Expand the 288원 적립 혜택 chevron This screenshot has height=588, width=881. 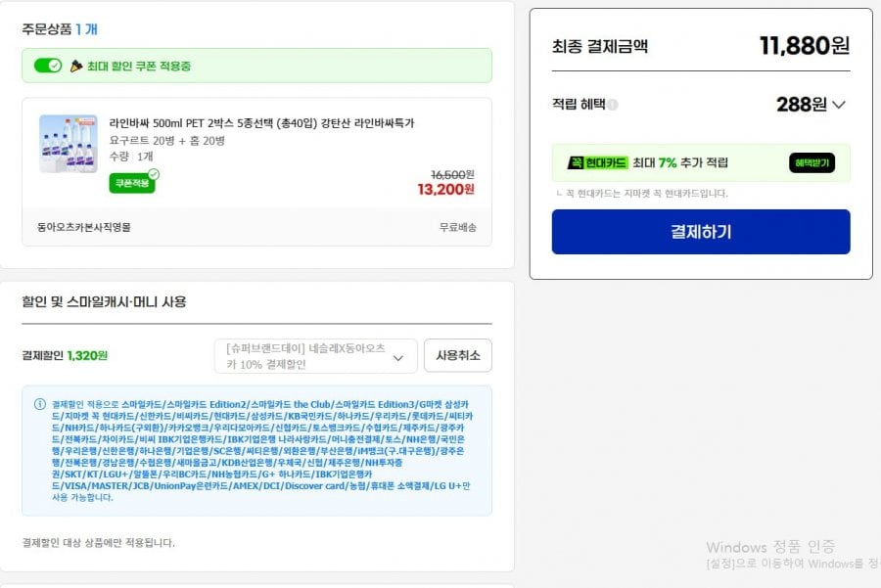pos(838,105)
